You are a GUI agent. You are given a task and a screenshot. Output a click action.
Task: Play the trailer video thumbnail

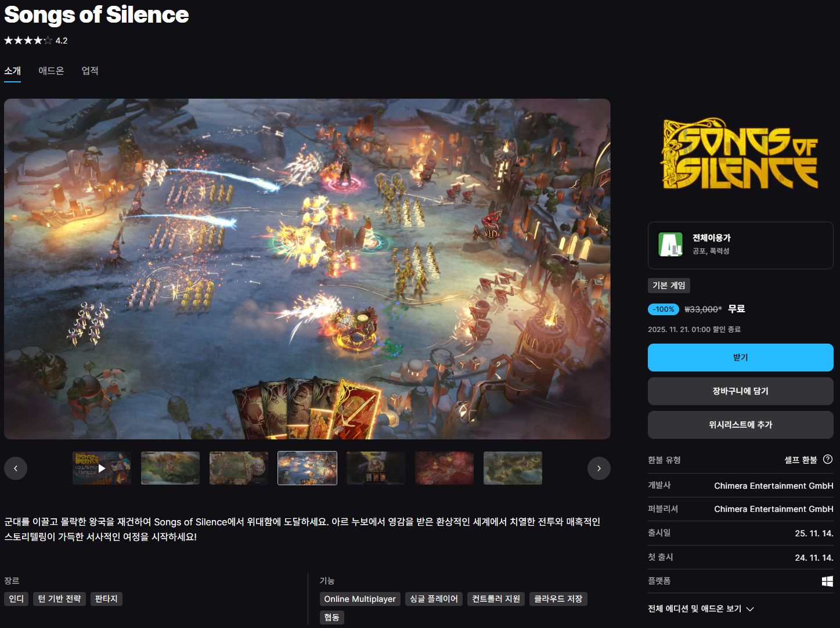[102, 468]
